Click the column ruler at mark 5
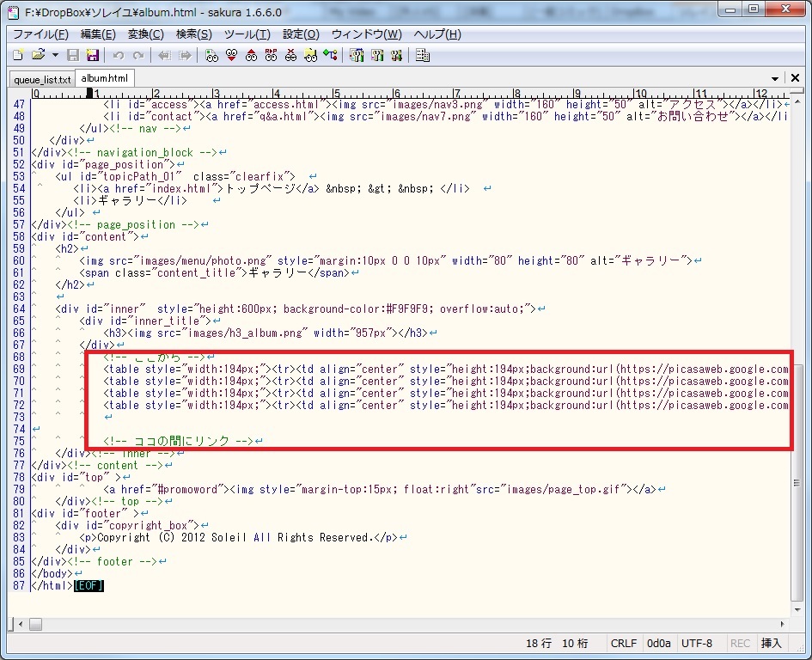The width and height of the screenshot is (812, 660). 336,94
